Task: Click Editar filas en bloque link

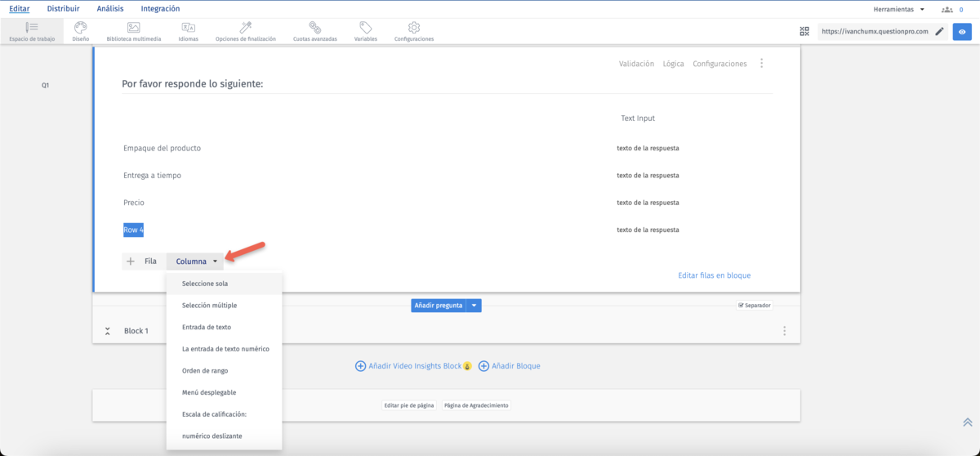Action: click(x=715, y=275)
